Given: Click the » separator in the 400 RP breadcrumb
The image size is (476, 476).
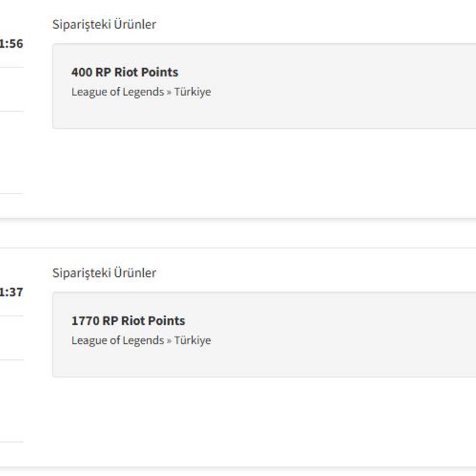Looking at the screenshot, I should (169, 92).
